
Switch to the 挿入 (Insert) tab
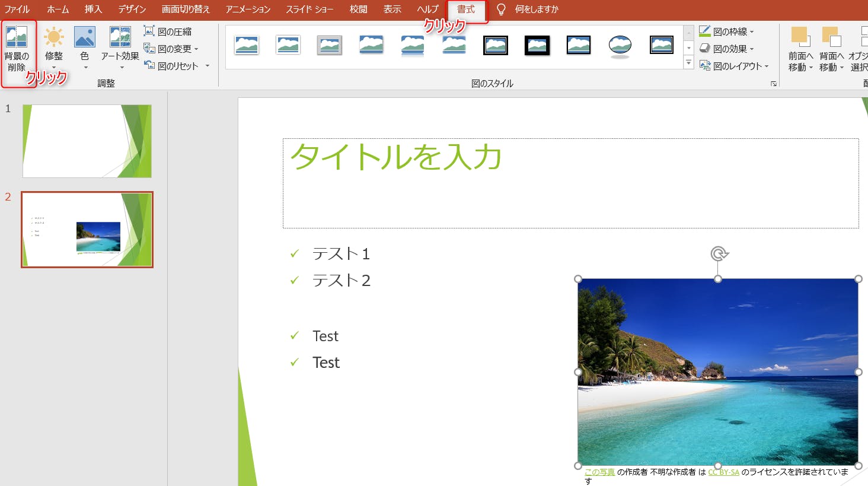[93, 9]
